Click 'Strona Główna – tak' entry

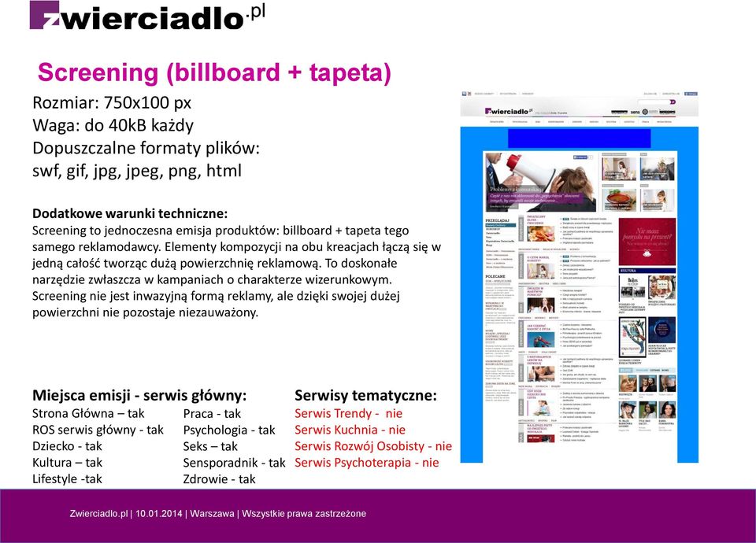pos(88,413)
